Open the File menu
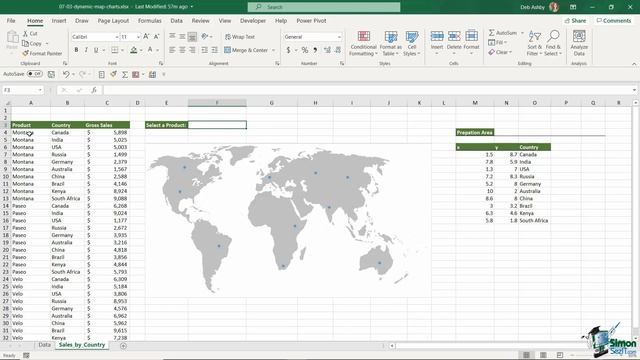 (x=11, y=20)
